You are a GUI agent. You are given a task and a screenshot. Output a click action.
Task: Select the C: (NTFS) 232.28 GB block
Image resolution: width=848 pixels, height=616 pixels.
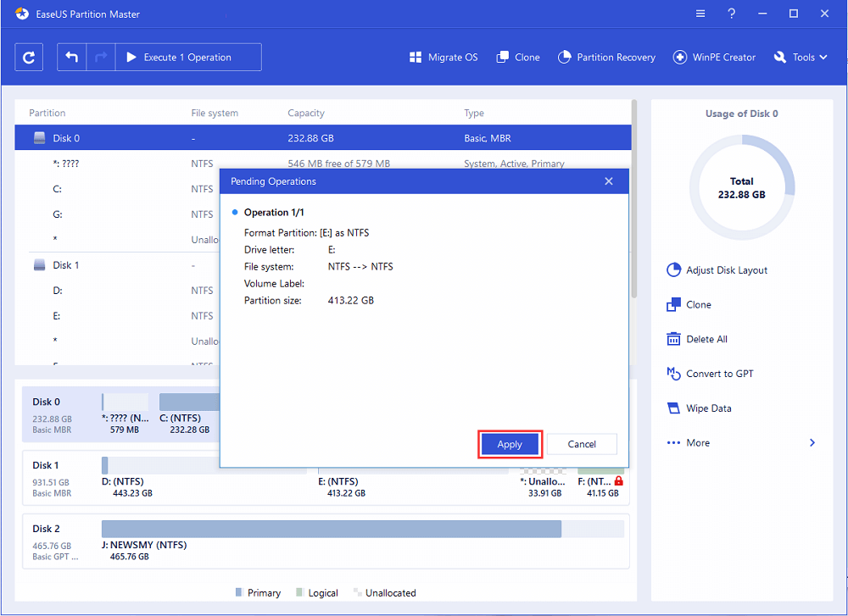coord(189,414)
